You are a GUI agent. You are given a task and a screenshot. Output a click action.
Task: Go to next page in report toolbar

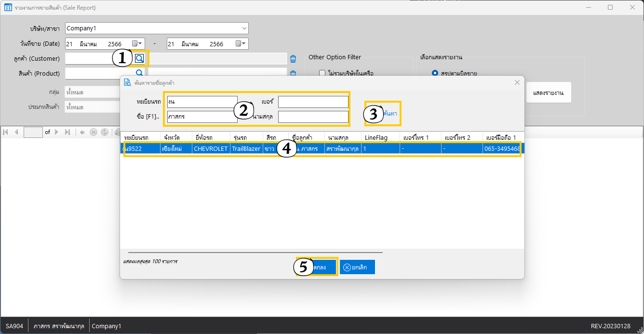(56, 132)
